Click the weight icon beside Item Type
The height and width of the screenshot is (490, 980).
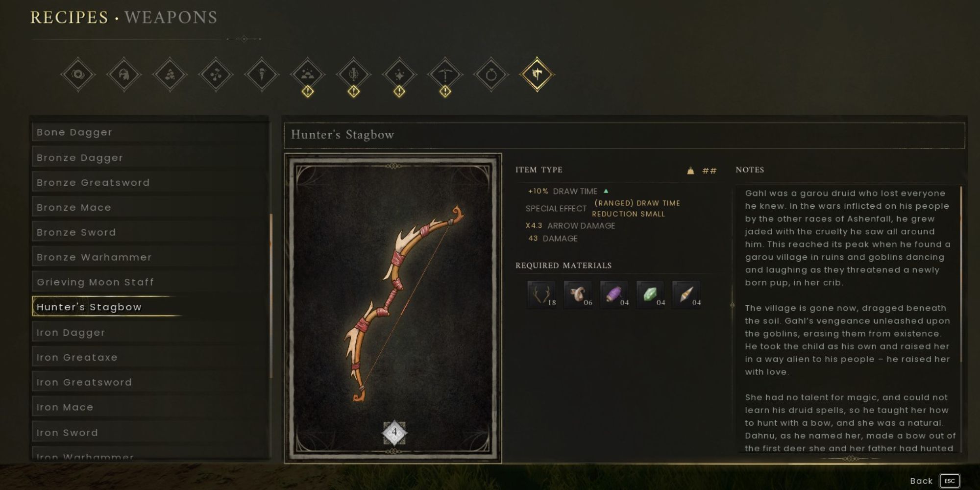pos(690,171)
